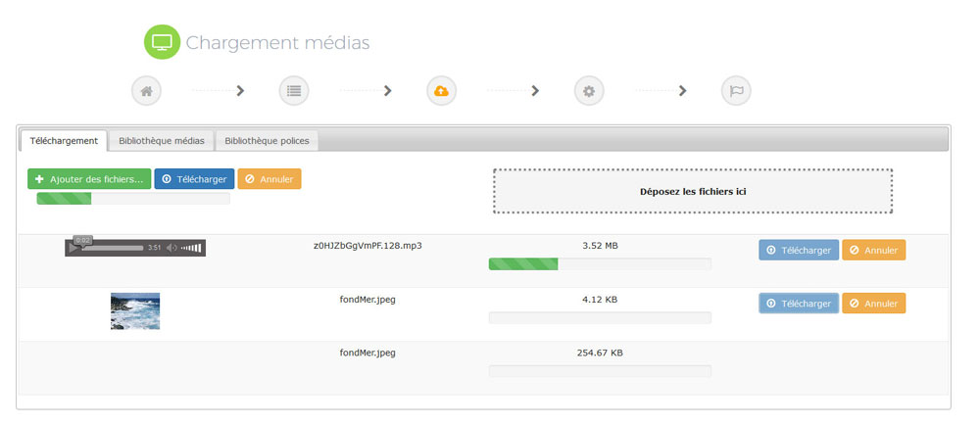The height and width of the screenshot is (425, 980).
Task: Open the Bibliothèque polices tab
Action: 267,140
